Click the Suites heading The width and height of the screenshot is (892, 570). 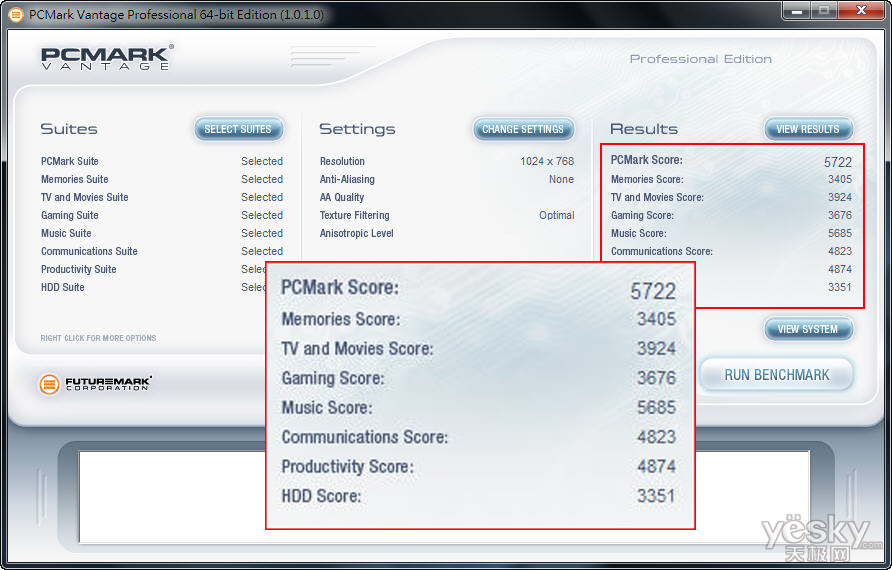(69, 129)
